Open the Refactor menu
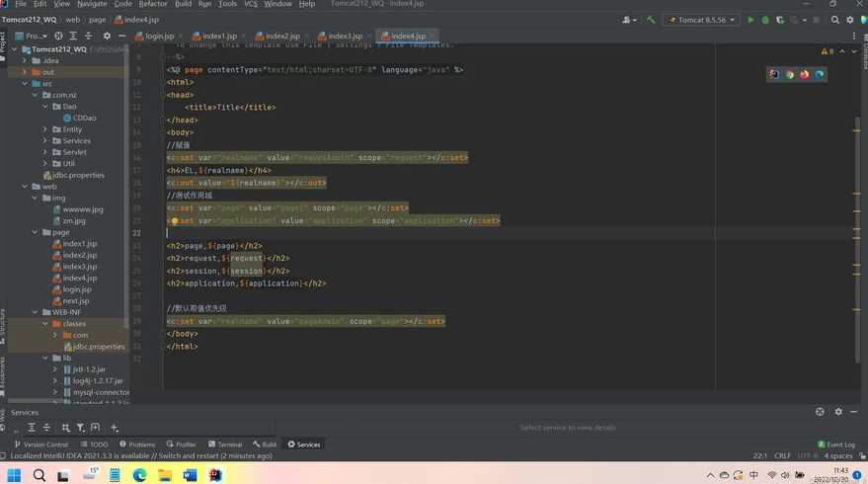The image size is (868, 484). (x=153, y=4)
